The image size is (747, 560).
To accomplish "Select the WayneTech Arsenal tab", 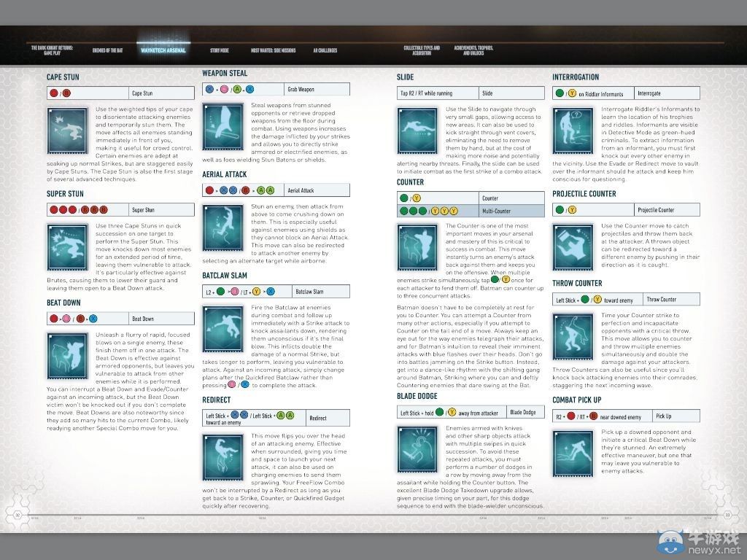I will click(x=163, y=50).
